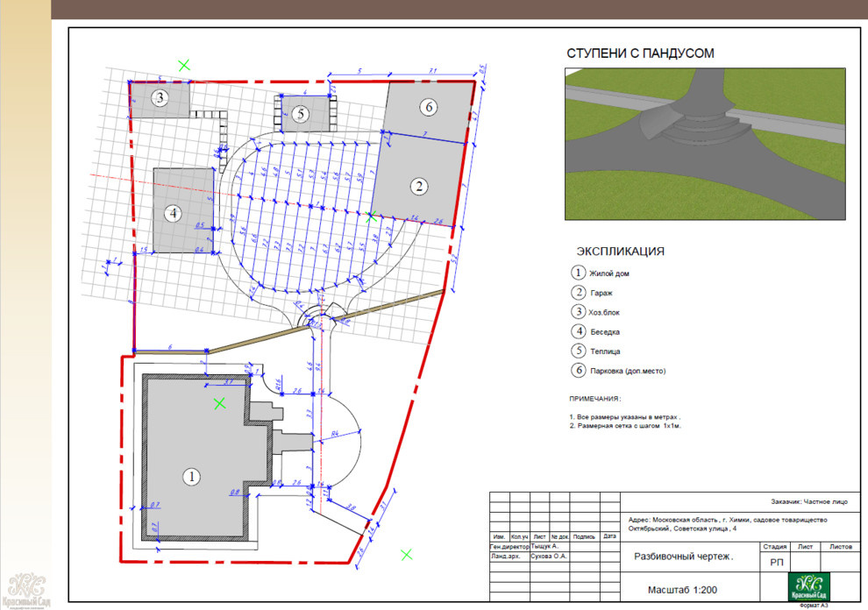Click legend circle number 6 under ЭКСПЛИКАЦИЯ
868x610 pixels.
(578, 370)
